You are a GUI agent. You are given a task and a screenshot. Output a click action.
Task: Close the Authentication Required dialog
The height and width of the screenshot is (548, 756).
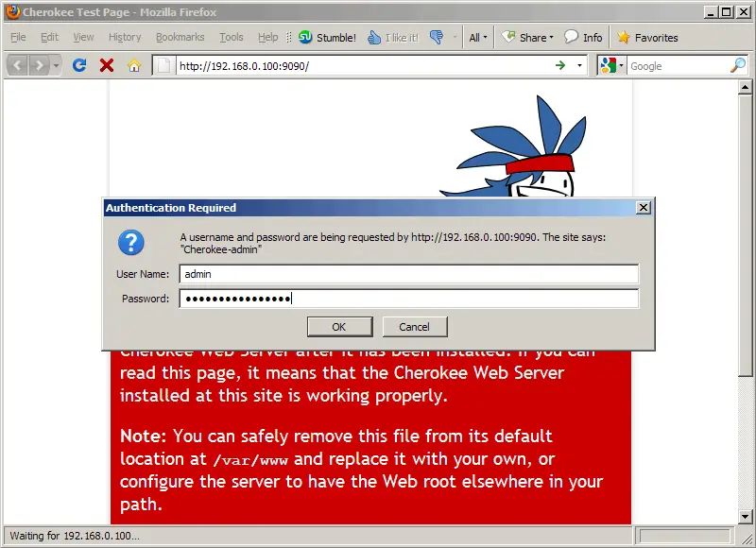tap(644, 208)
